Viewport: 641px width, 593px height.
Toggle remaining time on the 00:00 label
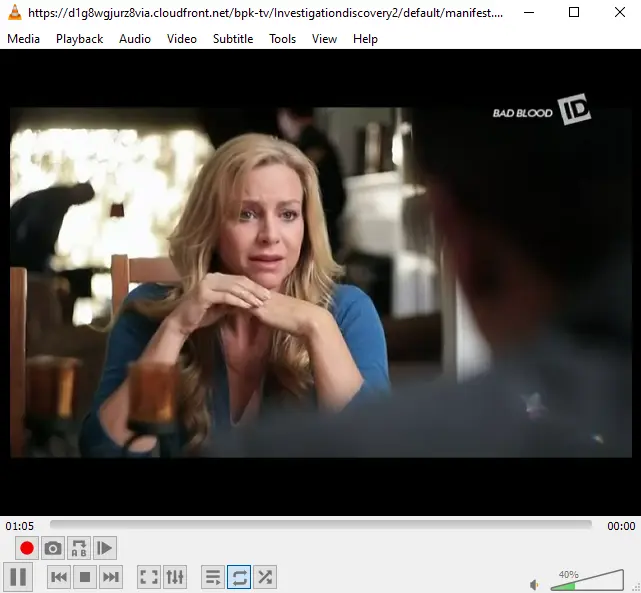[621, 526]
